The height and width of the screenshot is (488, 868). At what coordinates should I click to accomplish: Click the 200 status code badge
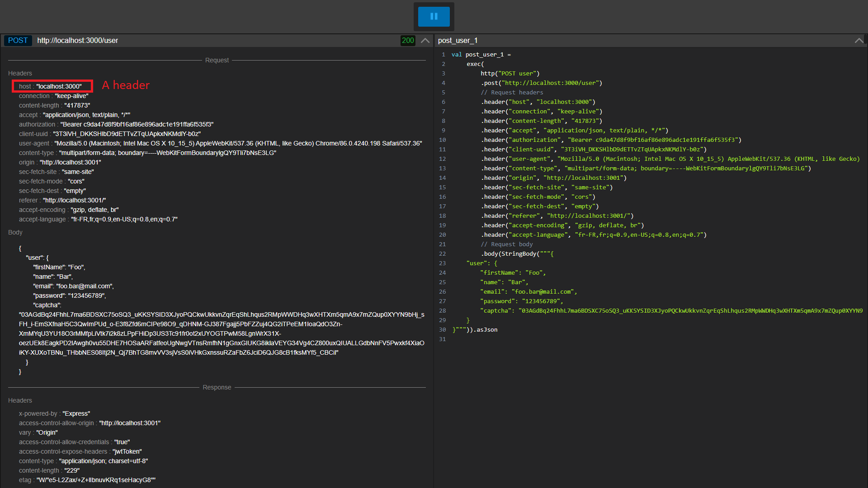[408, 41]
